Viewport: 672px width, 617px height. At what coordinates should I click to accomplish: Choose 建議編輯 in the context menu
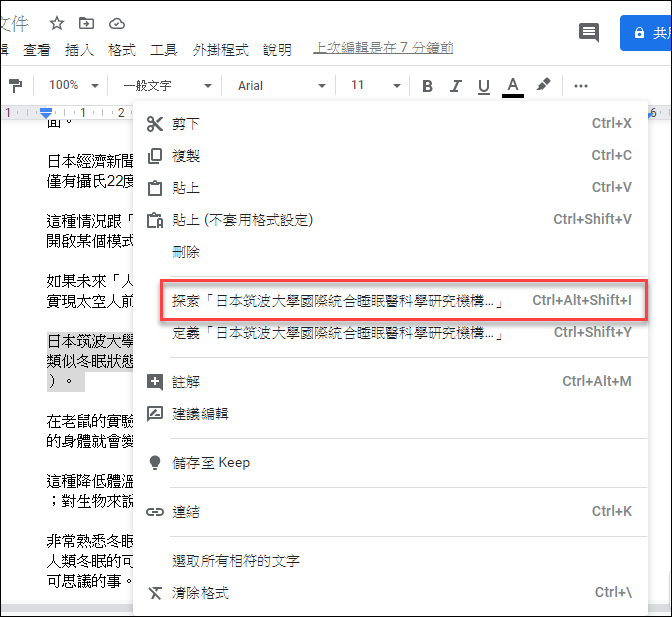pyautogui.click(x=390, y=413)
